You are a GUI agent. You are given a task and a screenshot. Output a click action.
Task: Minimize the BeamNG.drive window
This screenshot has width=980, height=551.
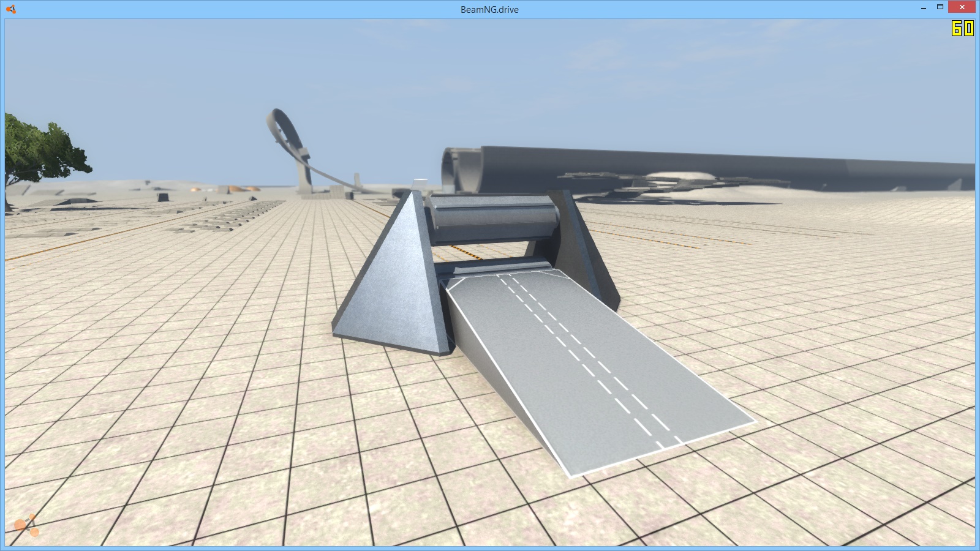[x=923, y=7]
